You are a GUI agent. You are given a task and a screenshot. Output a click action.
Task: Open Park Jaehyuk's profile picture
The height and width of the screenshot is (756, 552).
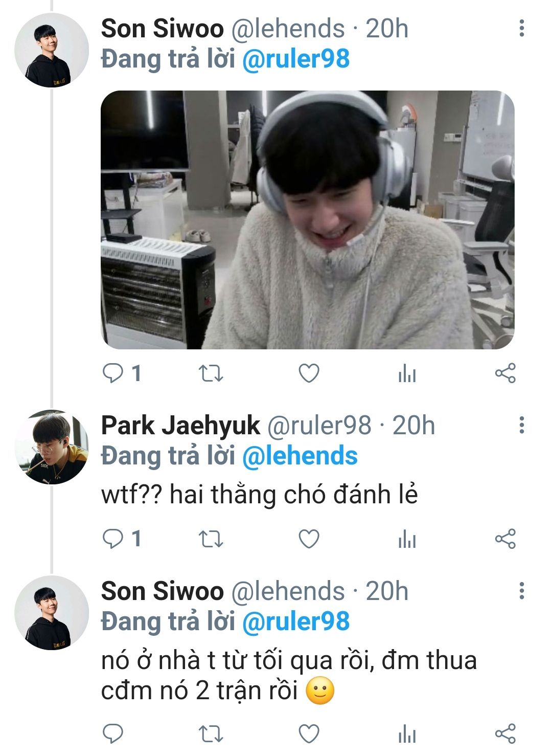tap(52, 447)
